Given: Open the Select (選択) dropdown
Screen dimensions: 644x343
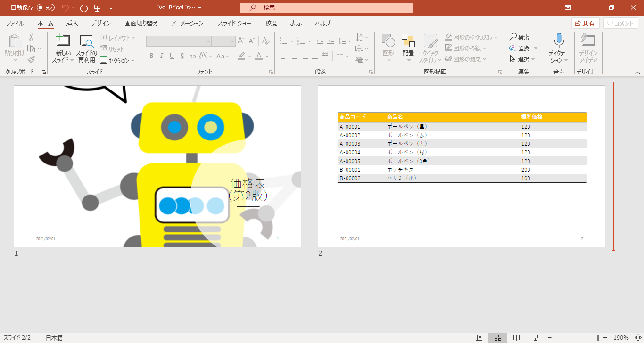Looking at the screenshot, I should 523,59.
